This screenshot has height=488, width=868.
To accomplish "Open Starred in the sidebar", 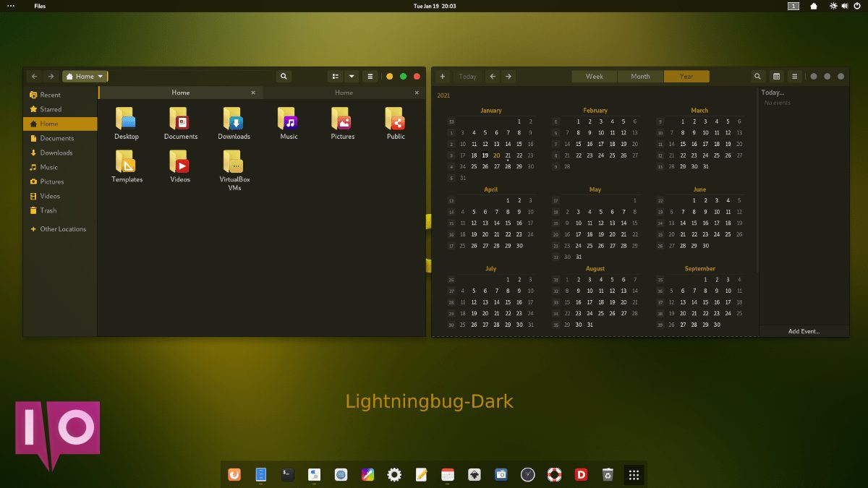I will pos(60,109).
